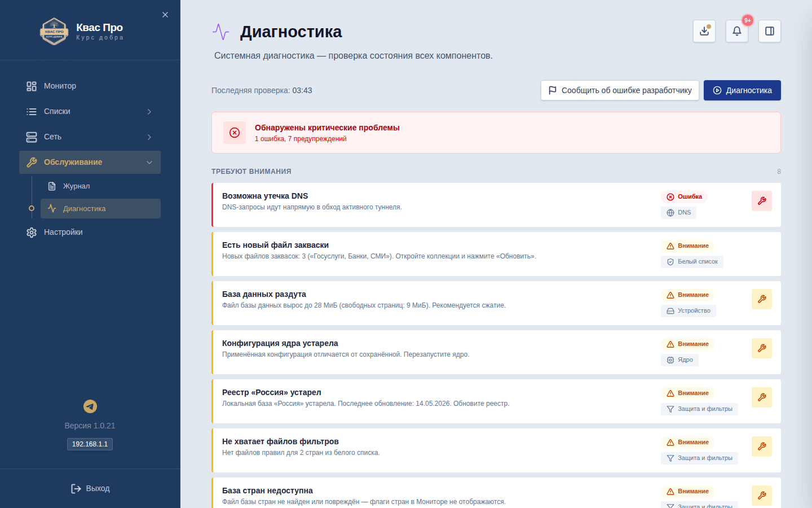Click the Обслуживание wrench icon in sidebar
812x508 pixels.
pyautogui.click(x=32, y=163)
